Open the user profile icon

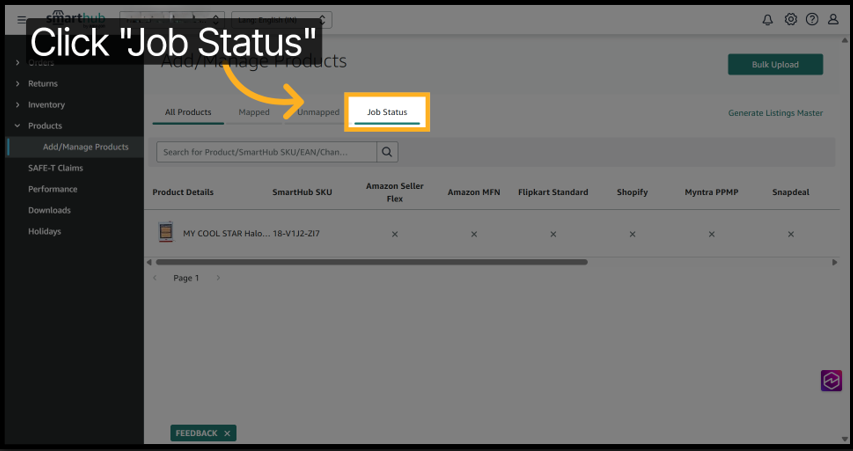click(x=833, y=20)
